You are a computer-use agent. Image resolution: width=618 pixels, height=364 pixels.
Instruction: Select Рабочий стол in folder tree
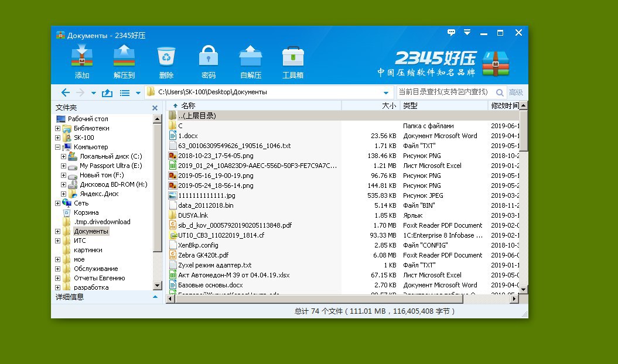coord(87,119)
